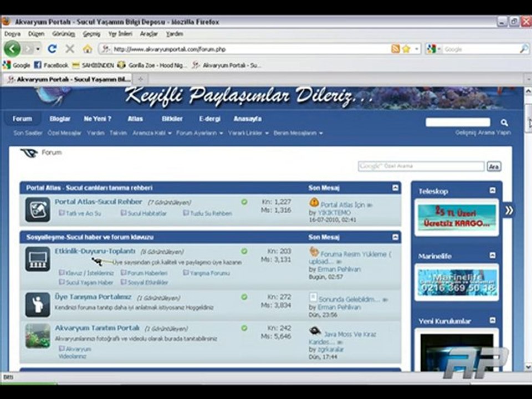This screenshot has height=399, width=532.
Task: Open the Dosya menu
Action: [13, 34]
